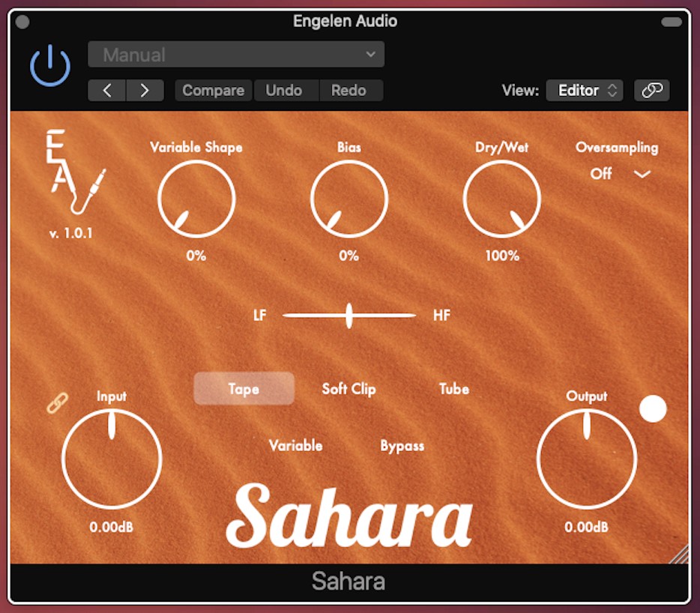Click the Variable Shape knob

pyautogui.click(x=196, y=199)
